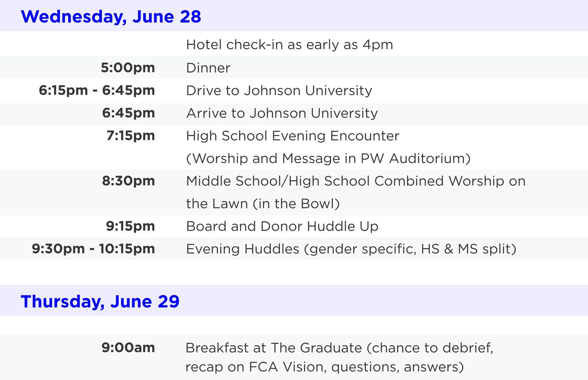
Task: Click the Wednesday, June 28 heading
Action: pyautogui.click(x=111, y=17)
